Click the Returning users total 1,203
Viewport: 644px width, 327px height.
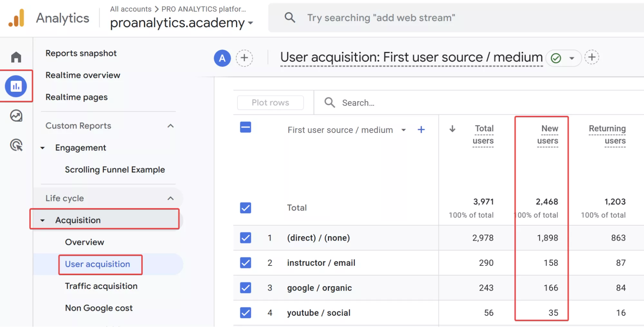(615, 202)
